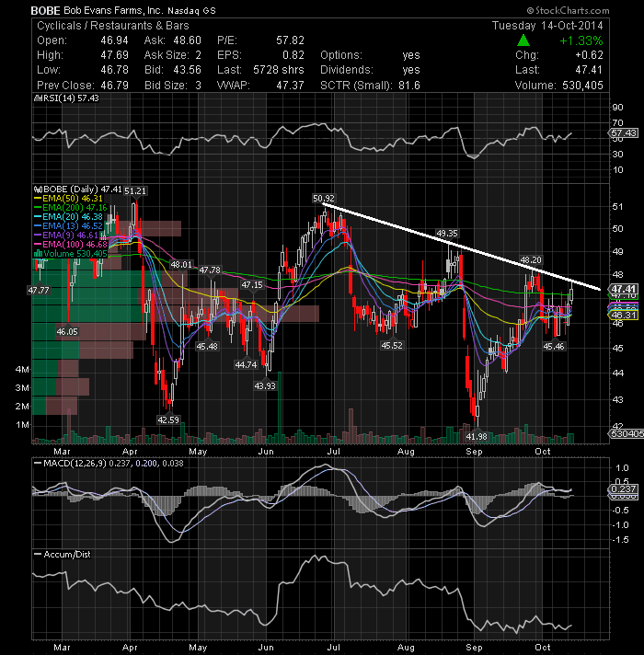Image resolution: width=644 pixels, height=655 pixels.
Task: Click the 45.46 October low label
Action: pyautogui.click(x=554, y=346)
